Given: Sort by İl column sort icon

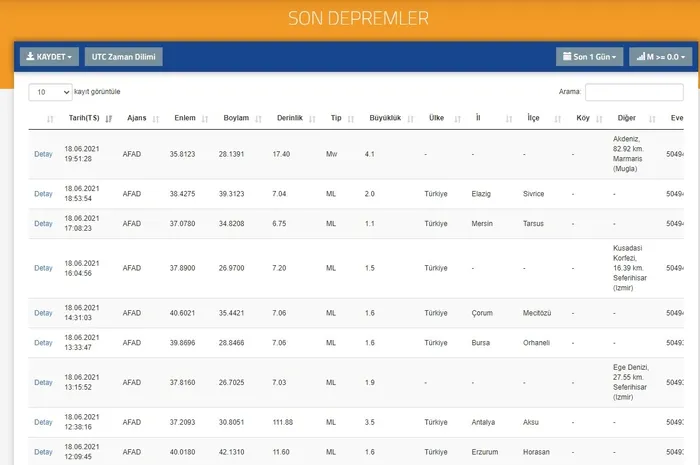Looking at the screenshot, I should pos(508,119).
